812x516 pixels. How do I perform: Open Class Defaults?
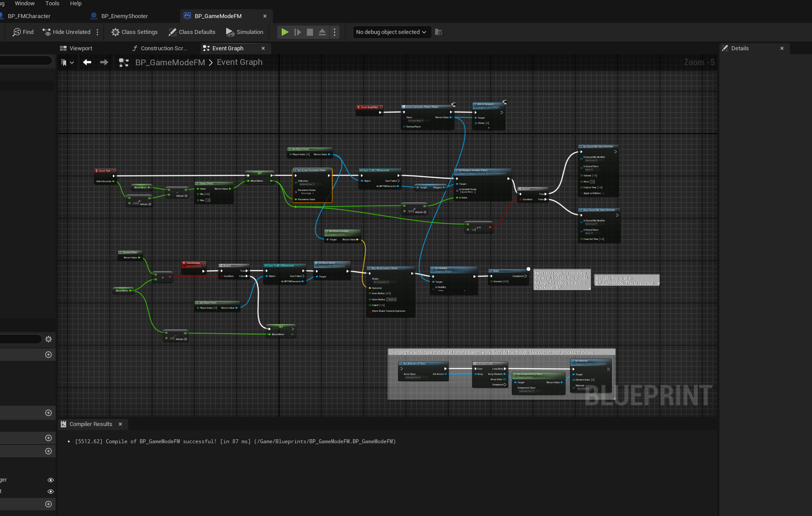[x=192, y=32]
